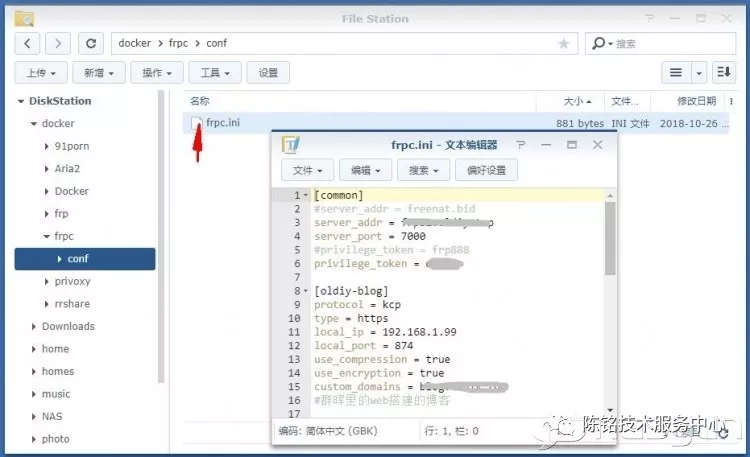Select the frpc.ini file name
This screenshot has height=457, width=750.
pyautogui.click(x=223, y=123)
